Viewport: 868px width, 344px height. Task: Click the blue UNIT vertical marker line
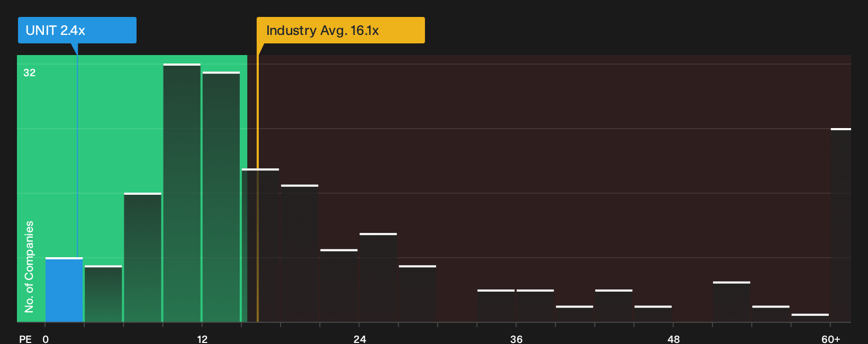pos(77,156)
